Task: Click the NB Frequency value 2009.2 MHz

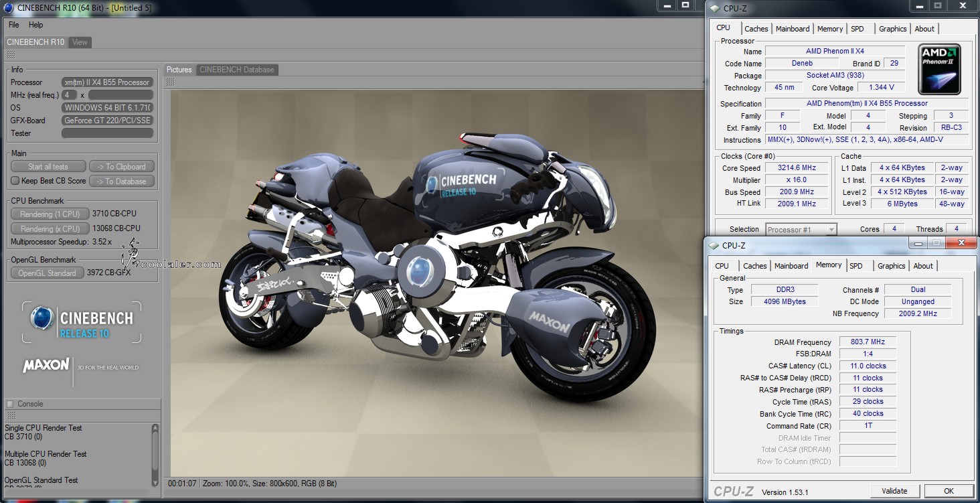Action: click(918, 313)
